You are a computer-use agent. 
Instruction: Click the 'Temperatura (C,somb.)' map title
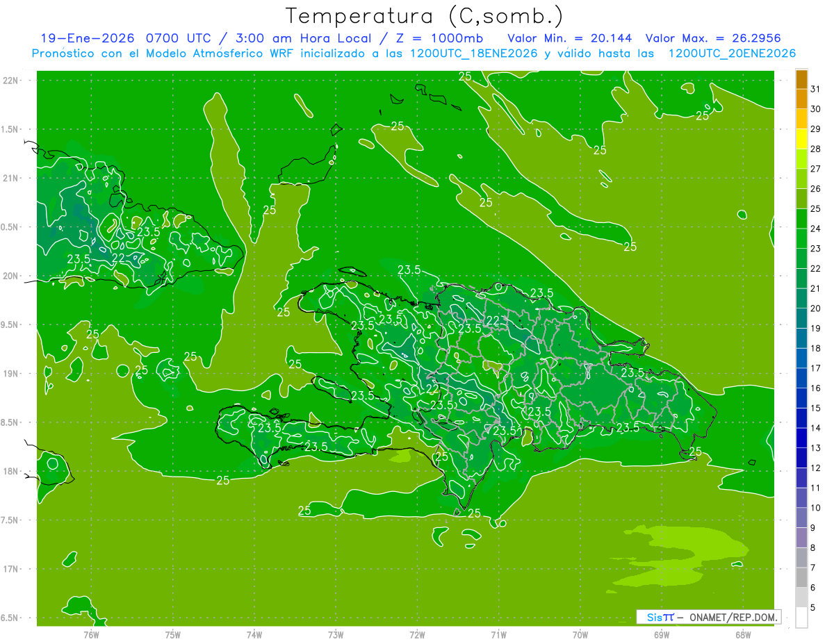pos(424,15)
